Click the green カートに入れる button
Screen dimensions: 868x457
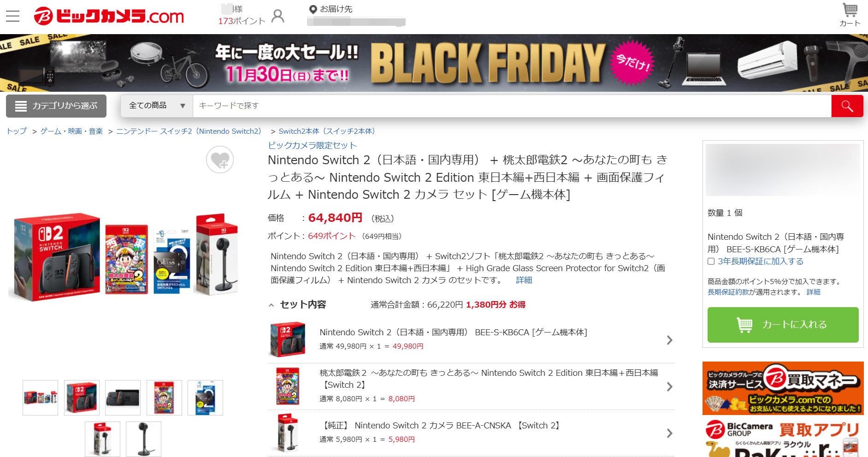click(x=783, y=325)
